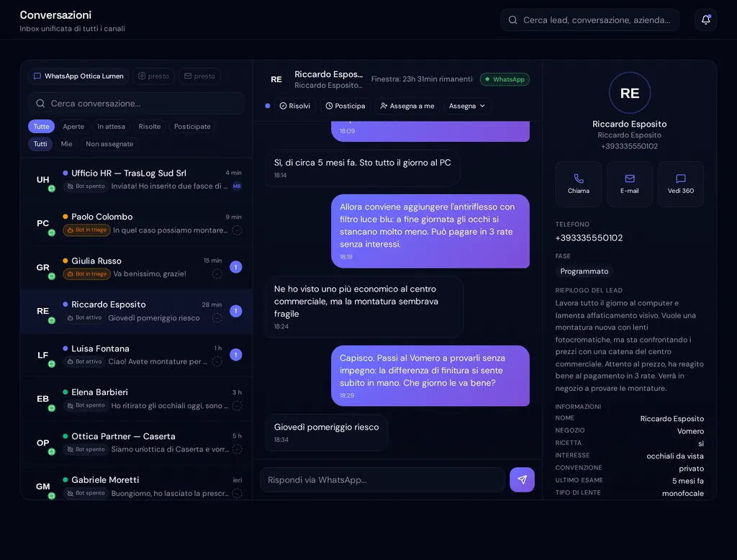Click the Conversazioni page title

(x=55, y=15)
